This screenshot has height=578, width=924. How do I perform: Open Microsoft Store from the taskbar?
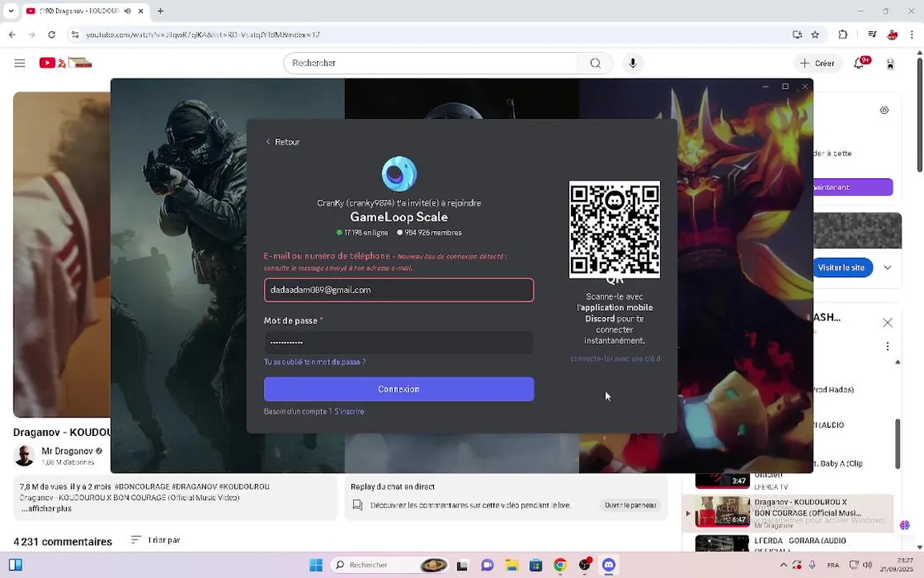click(x=536, y=565)
